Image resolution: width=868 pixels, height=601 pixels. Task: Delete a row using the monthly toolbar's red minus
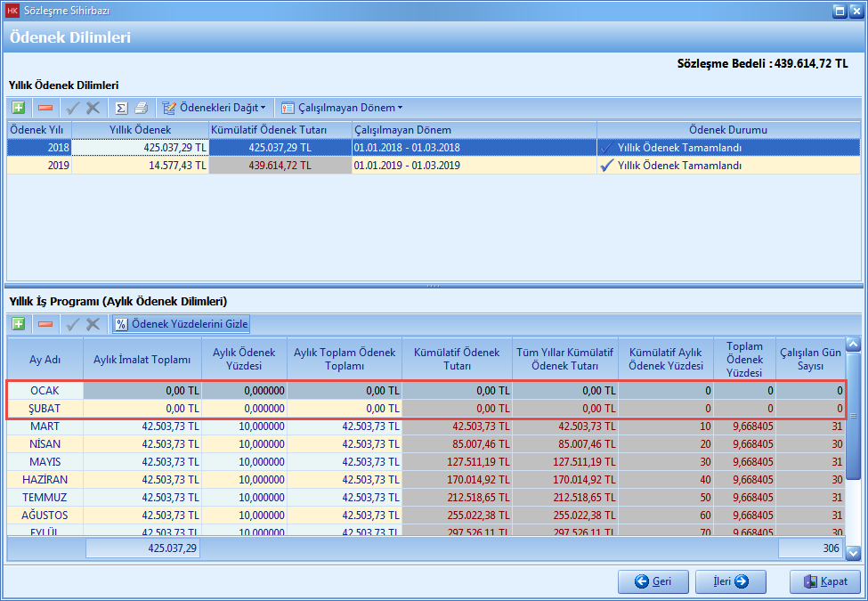click(45, 324)
